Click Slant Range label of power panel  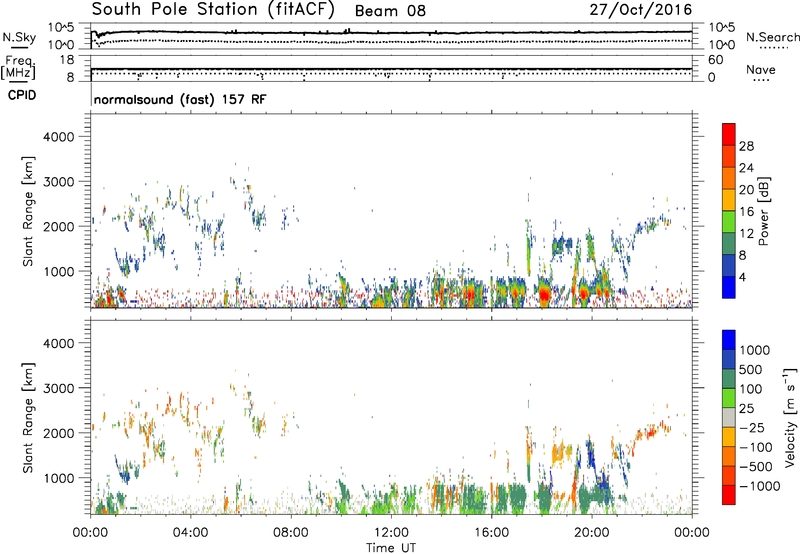(28, 211)
